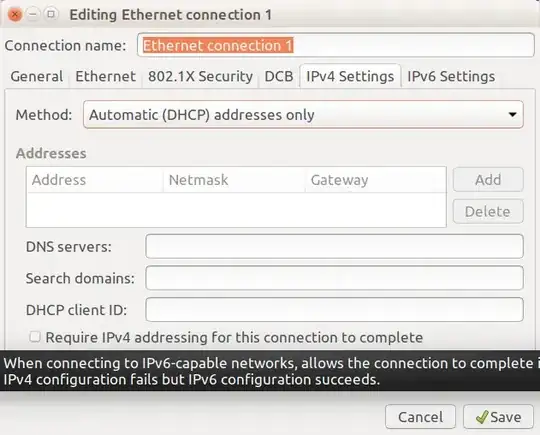540x435 pixels.
Task: Click the DHCP client ID field
Action: pos(334,310)
